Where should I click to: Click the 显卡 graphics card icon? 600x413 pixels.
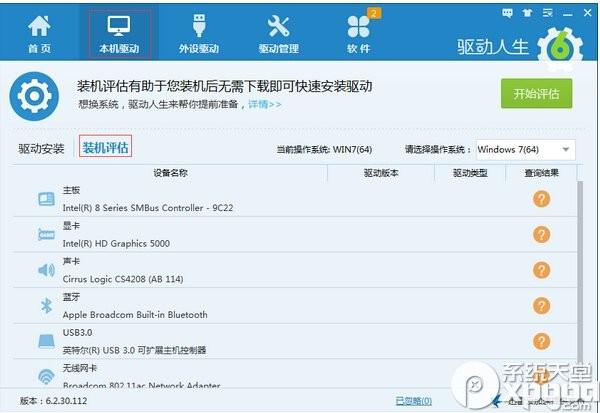46,234
